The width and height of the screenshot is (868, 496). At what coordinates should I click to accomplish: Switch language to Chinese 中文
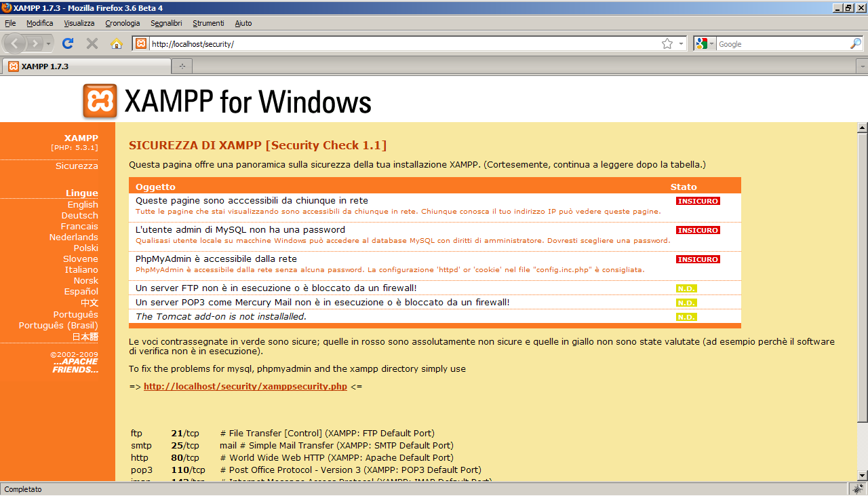90,303
